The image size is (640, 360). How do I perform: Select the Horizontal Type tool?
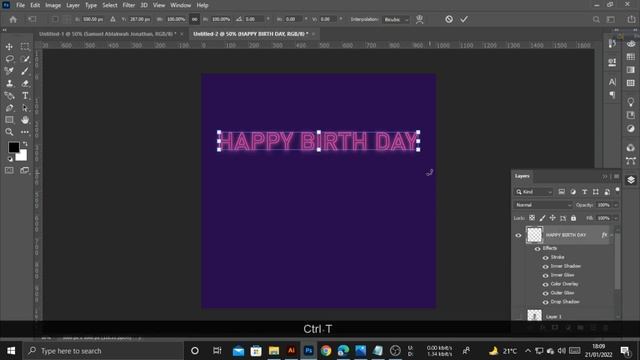[x=25, y=96]
